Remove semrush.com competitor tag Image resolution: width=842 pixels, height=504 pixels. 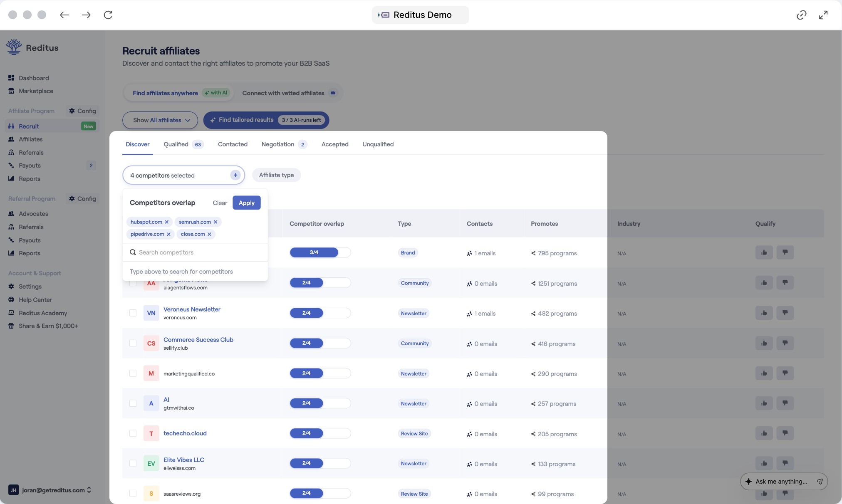click(215, 222)
